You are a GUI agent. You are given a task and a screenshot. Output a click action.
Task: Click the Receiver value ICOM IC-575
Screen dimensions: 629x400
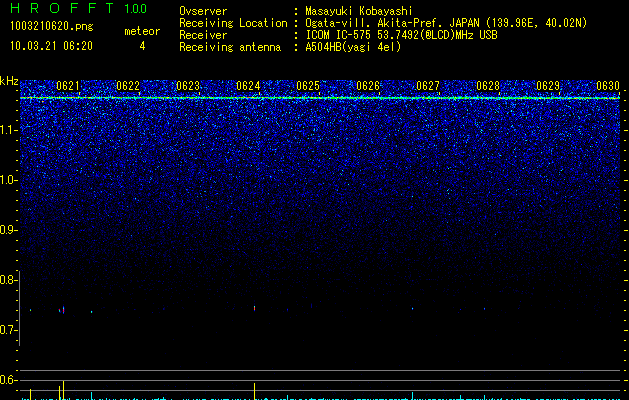(340, 35)
